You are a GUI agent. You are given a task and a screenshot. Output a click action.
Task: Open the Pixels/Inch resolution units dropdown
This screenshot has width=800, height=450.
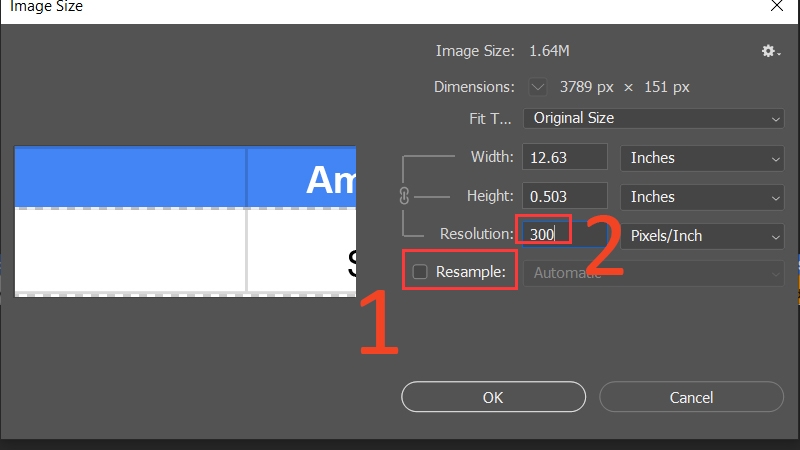click(702, 236)
